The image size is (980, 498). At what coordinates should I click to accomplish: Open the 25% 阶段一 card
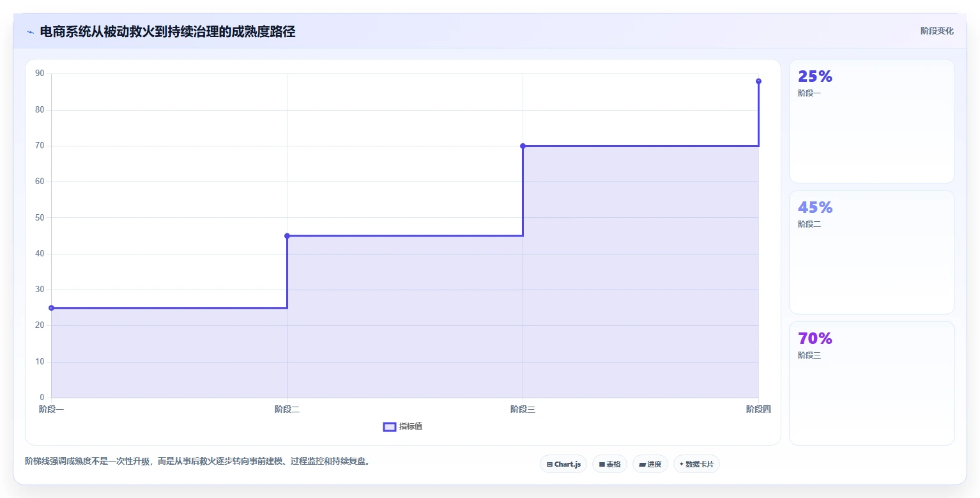[872, 121]
